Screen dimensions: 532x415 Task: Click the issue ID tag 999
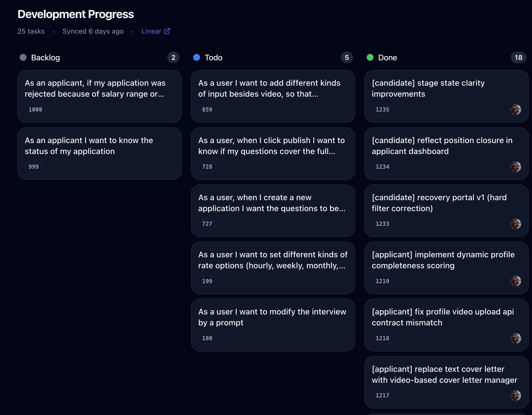point(34,167)
